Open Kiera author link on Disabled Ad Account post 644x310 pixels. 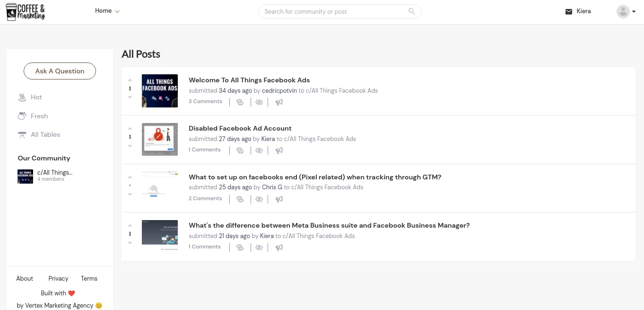pyautogui.click(x=268, y=139)
